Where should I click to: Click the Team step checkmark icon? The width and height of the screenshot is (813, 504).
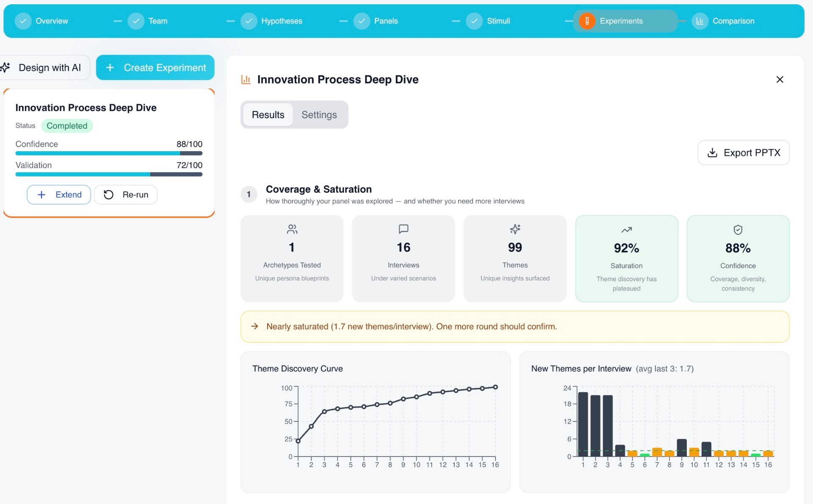click(x=136, y=21)
